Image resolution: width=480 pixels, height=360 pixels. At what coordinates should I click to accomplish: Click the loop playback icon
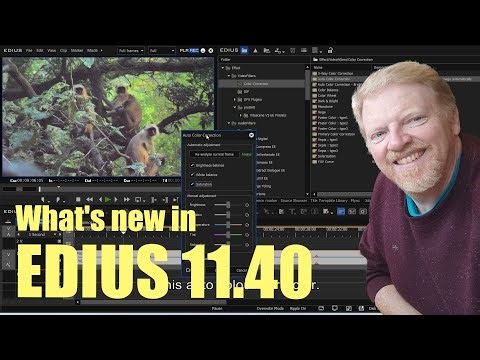(x=138, y=200)
